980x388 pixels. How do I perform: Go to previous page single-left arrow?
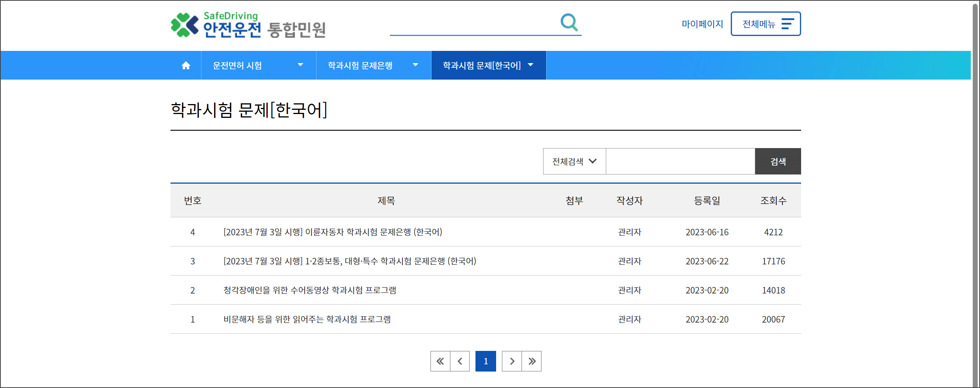(460, 361)
